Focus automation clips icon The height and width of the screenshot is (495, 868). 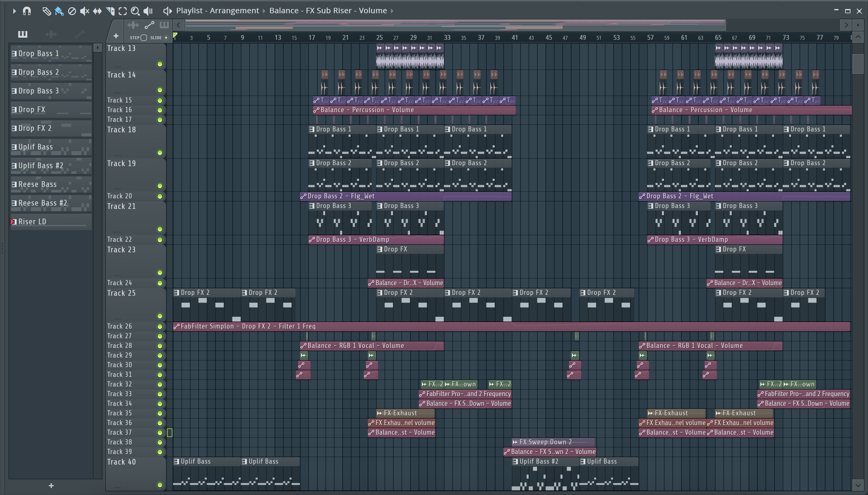click(149, 25)
